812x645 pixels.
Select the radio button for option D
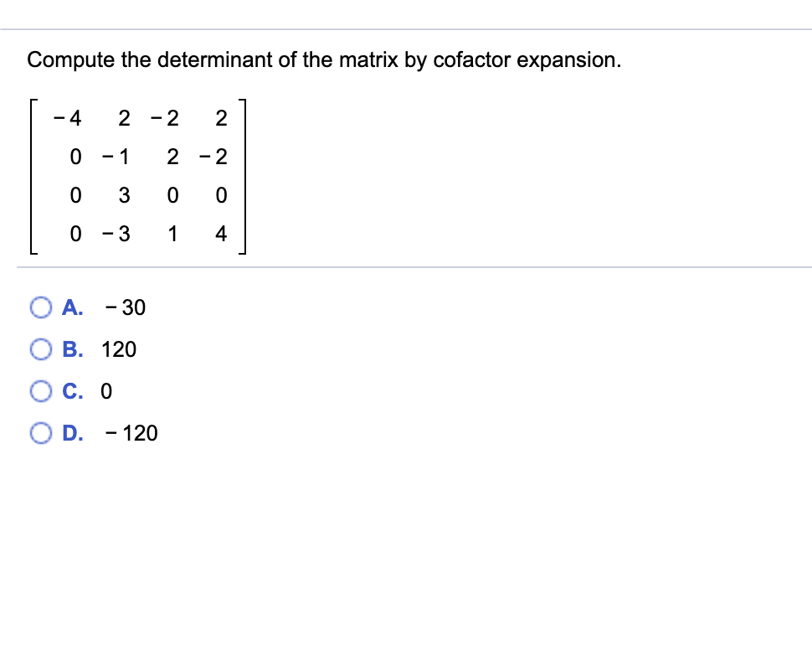40,433
